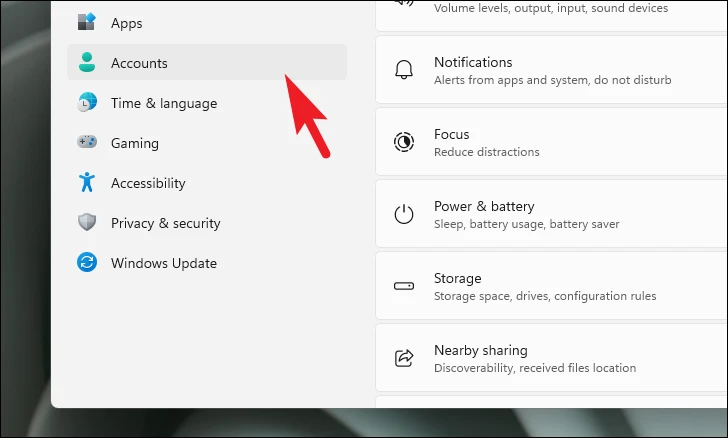Open Privacy & security page

point(207,222)
